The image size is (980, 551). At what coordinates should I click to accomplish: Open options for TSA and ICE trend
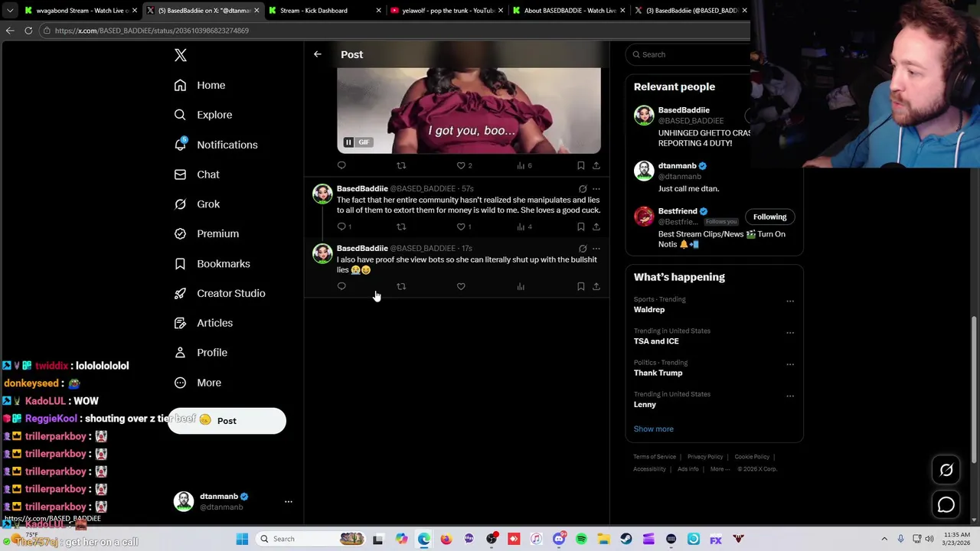coord(790,332)
